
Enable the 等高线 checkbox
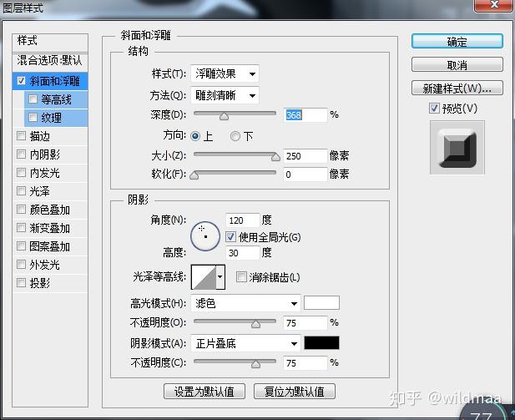tap(33, 99)
